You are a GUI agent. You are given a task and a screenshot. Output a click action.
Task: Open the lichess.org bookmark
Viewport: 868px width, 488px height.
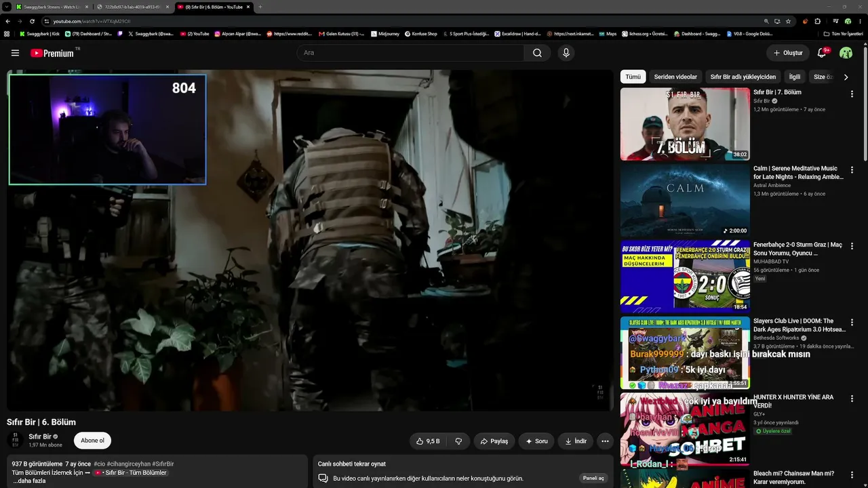pos(645,33)
